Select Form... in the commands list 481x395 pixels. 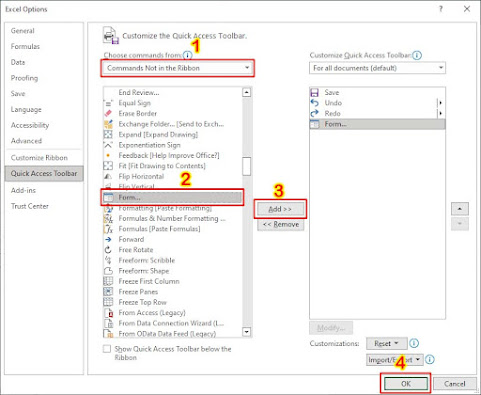(x=173, y=197)
